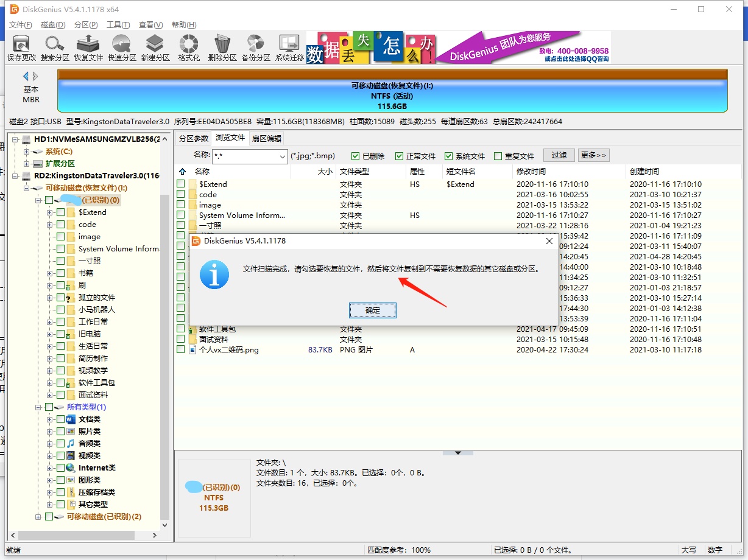Collapse the RD2 KingstonDataTraveler node
Viewport: 748px width, 560px height.
(15, 176)
